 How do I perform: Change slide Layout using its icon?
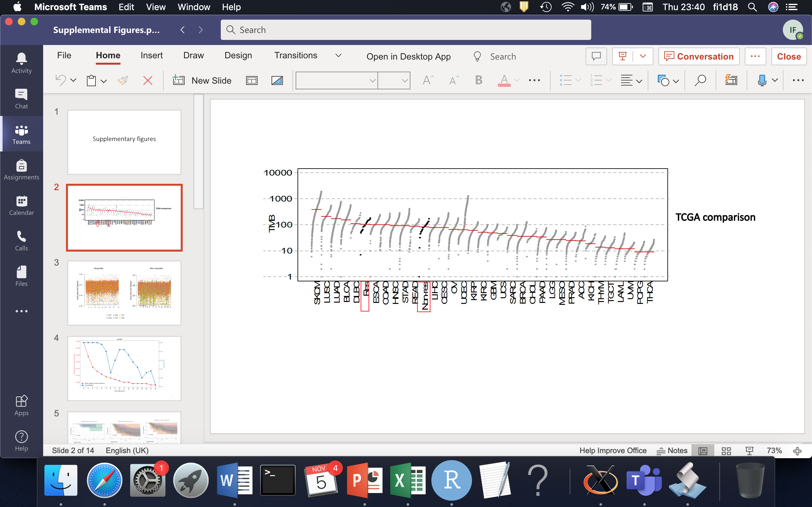point(252,80)
